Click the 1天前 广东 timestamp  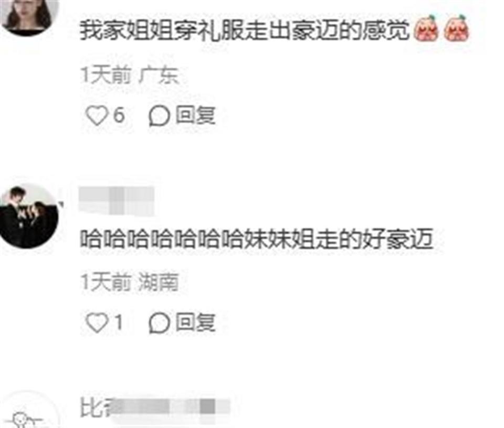coord(129,75)
